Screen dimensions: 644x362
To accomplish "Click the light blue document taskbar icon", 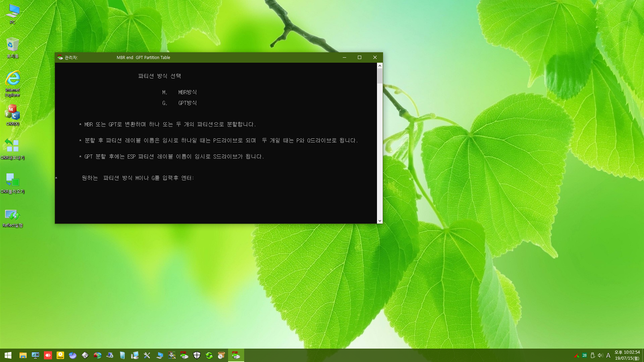I will tap(122, 355).
